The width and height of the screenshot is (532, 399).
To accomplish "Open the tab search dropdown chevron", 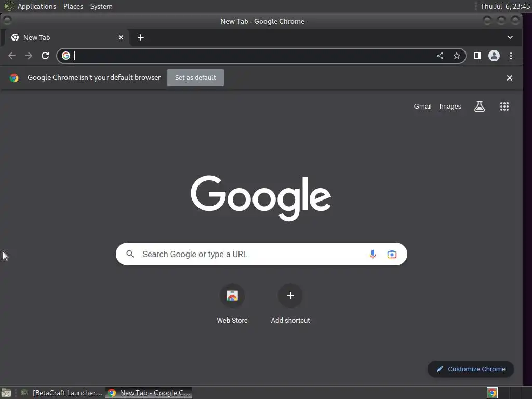I will pyautogui.click(x=510, y=37).
